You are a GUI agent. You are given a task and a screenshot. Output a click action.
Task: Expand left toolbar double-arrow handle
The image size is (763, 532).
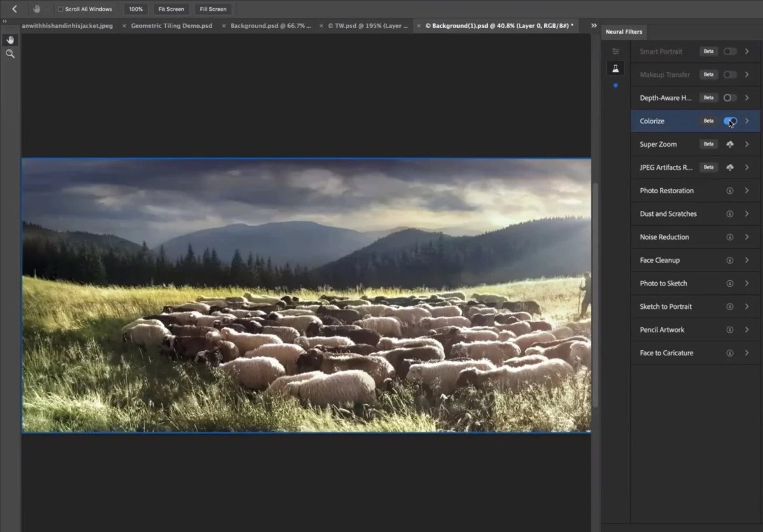coord(5,21)
